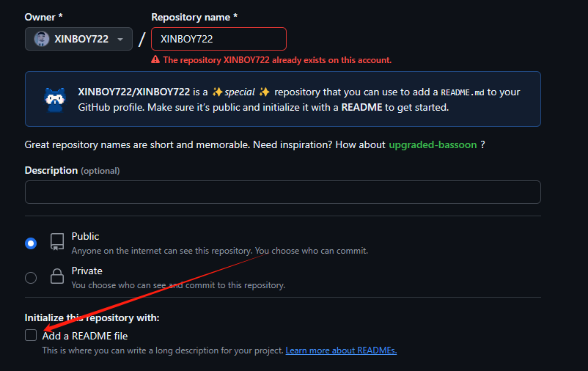The height and width of the screenshot is (371, 588).
Task: Click the red warning triangle icon
Action: coord(155,59)
